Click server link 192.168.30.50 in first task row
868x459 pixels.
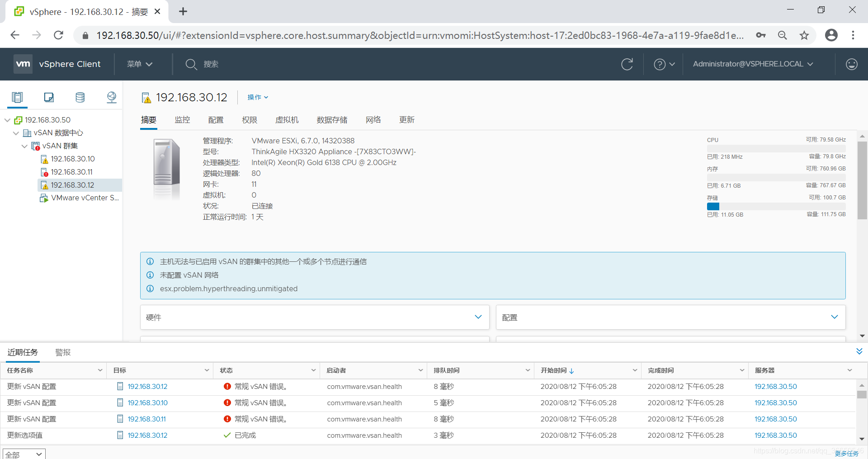point(776,386)
